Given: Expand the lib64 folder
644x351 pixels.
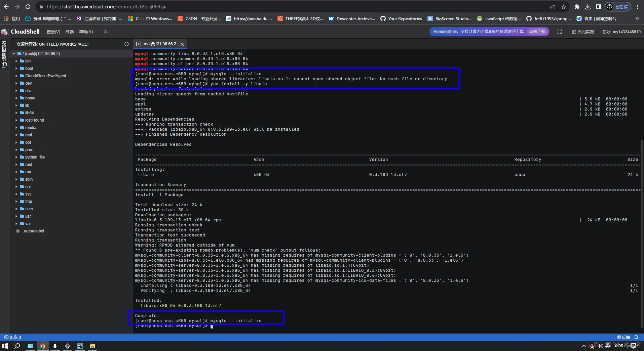Looking at the screenshot, I should click(x=16, y=113).
